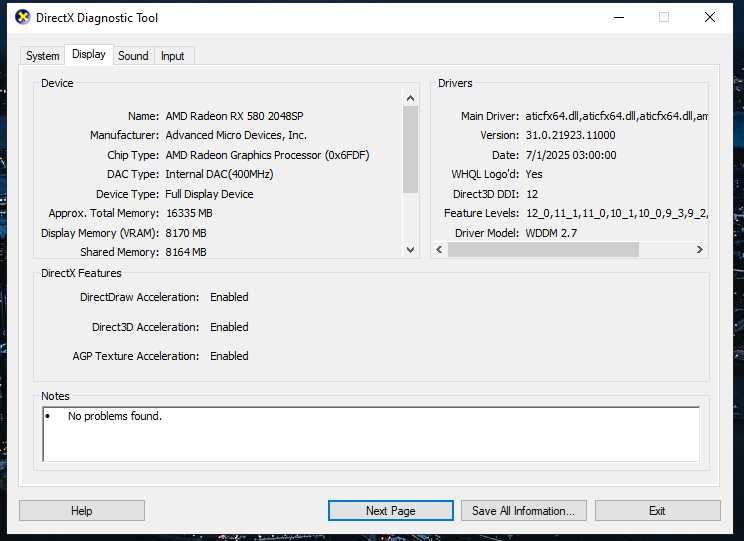The image size is (744, 541).
Task: Click the Chip Type label
Action: 133,155
